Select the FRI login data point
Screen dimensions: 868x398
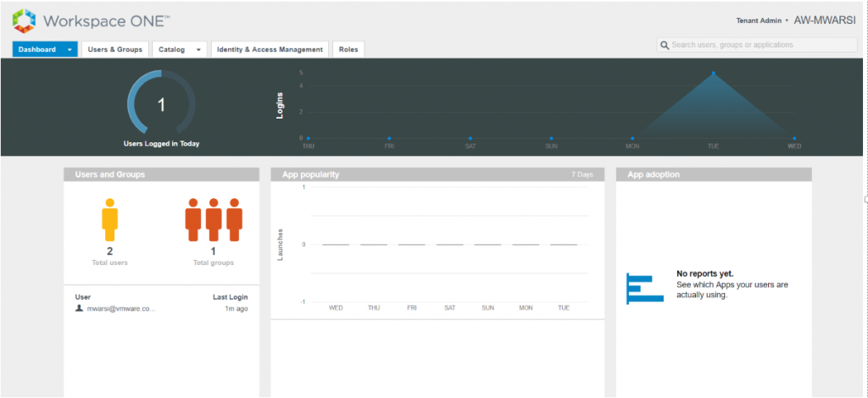pyautogui.click(x=389, y=138)
